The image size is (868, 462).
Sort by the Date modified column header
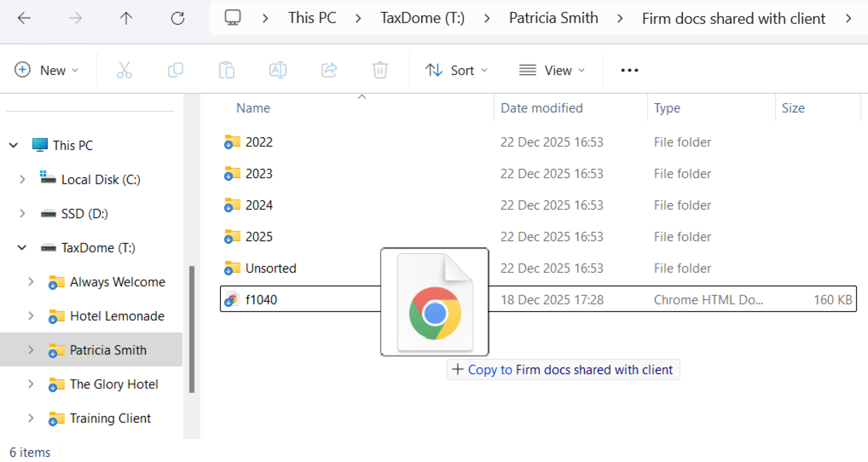541,108
